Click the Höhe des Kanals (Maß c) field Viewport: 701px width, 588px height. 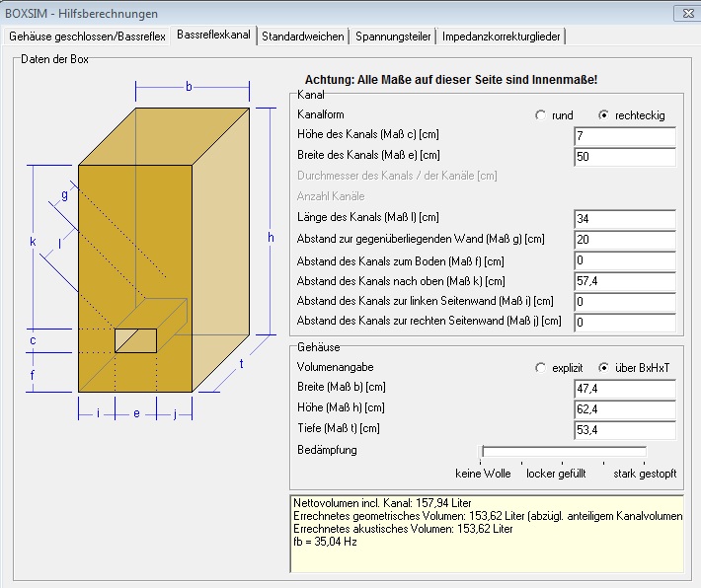[x=624, y=136]
